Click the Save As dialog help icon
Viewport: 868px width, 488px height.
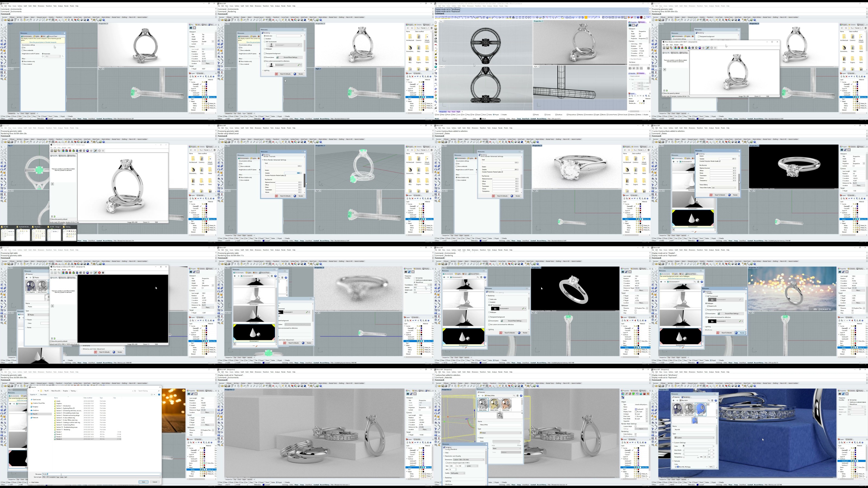coord(159,395)
